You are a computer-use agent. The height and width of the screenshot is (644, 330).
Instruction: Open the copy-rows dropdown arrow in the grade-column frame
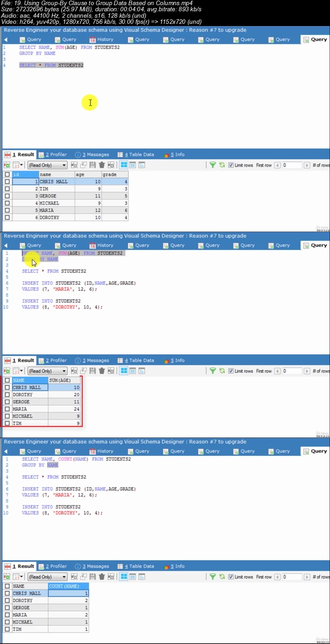pos(22,165)
